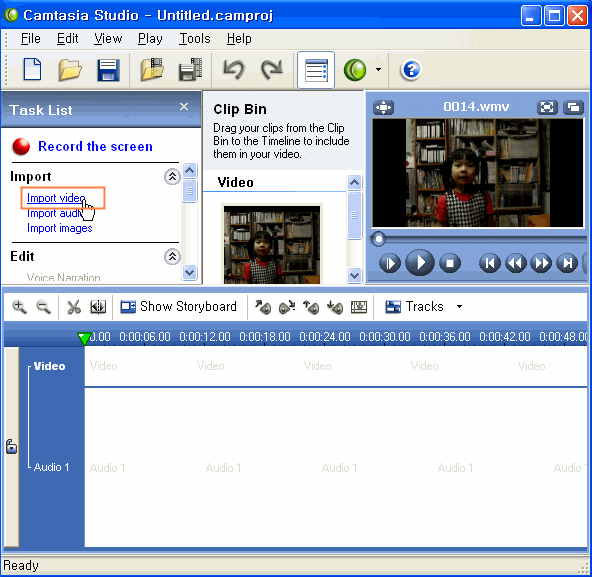Redo the last action
Screen dimensions: 592x577
(x=271, y=69)
